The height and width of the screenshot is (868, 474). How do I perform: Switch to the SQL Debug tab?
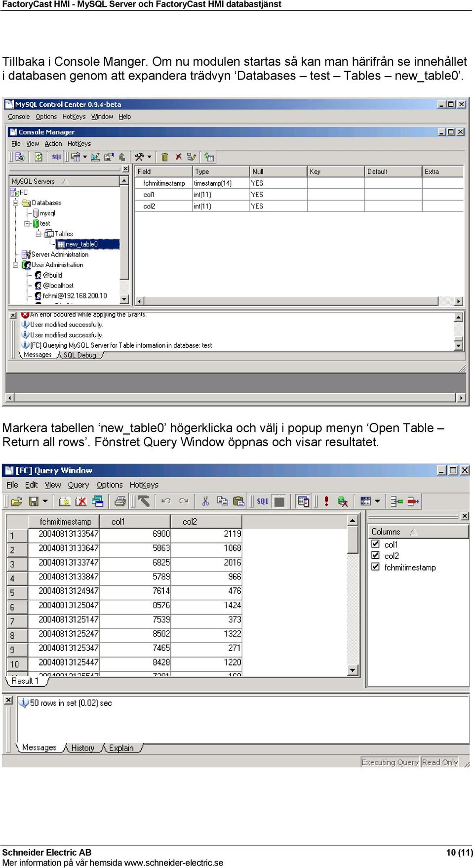(79, 355)
